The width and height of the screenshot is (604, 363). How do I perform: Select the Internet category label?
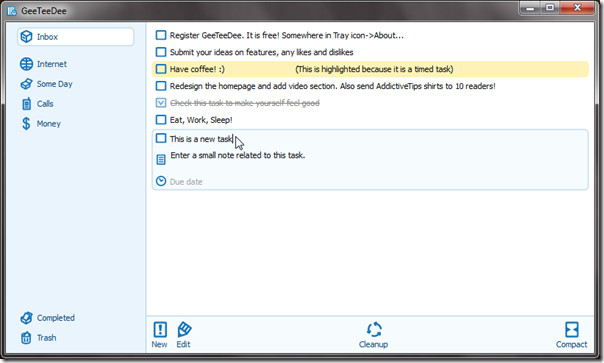point(52,64)
